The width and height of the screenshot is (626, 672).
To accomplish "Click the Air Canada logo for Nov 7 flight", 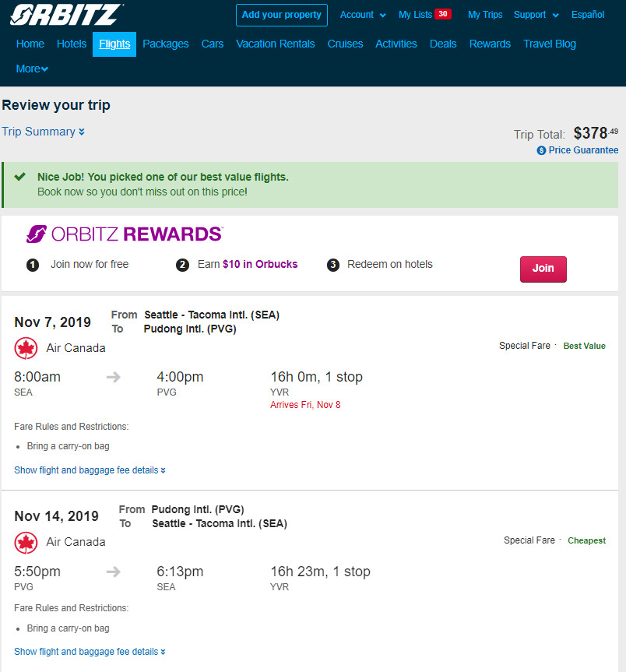I will [x=26, y=348].
